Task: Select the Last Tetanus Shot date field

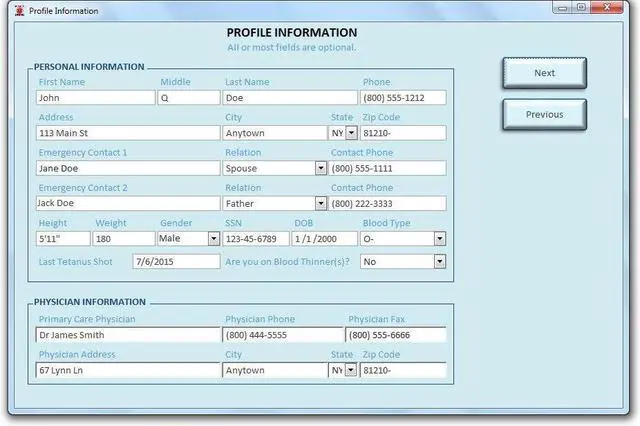Action: tap(176, 262)
